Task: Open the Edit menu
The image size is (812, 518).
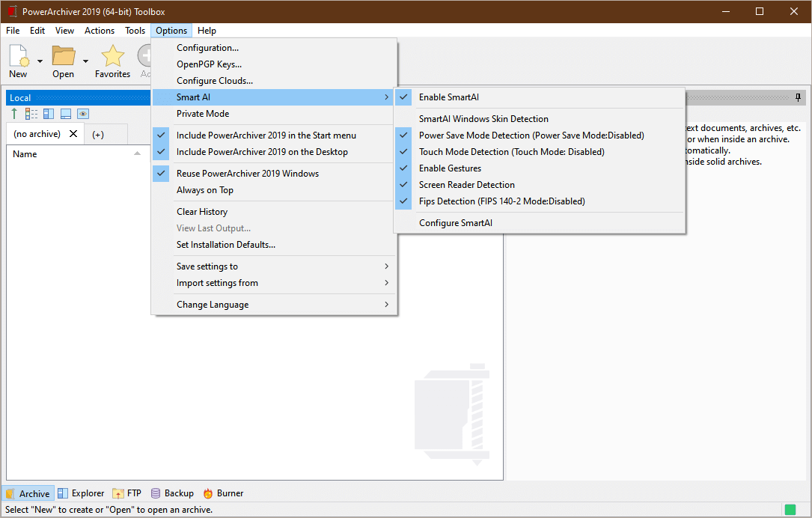Action: click(37, 31)
